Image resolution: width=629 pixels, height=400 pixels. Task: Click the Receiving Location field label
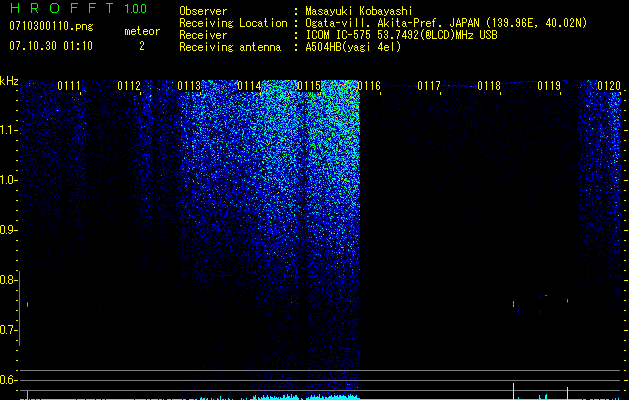pyautogui.click(x=233, y=23)
